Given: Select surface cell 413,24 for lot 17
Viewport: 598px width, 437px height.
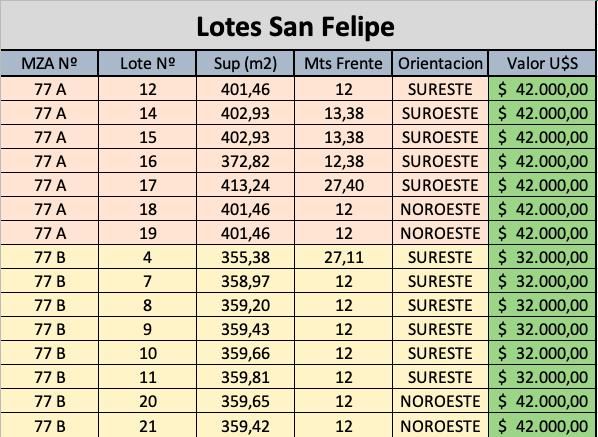Looking at the screenshot, I should coord(245,185).
